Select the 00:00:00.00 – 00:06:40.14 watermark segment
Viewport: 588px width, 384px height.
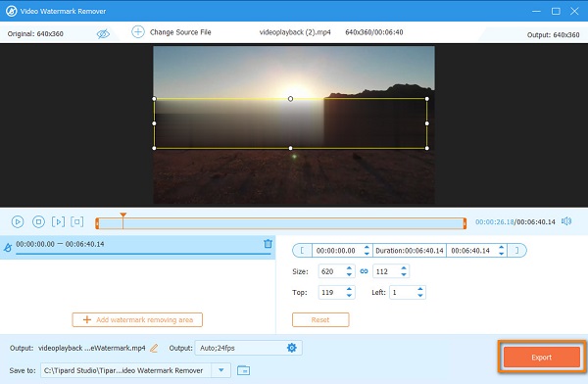137,247
